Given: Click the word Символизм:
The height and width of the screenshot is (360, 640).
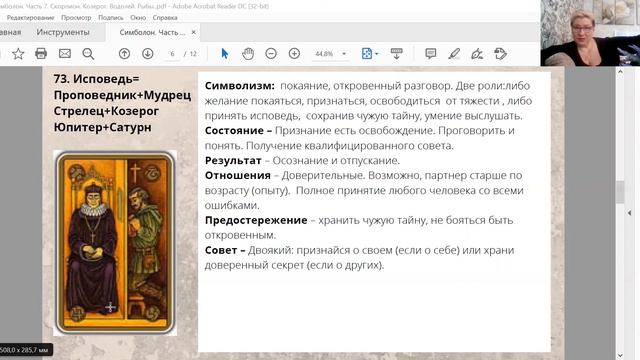Looking at the screenshot, I should (x=240, y=86).
